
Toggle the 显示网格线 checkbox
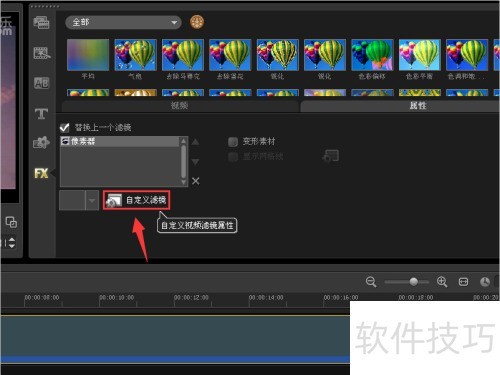coord(233,156)
